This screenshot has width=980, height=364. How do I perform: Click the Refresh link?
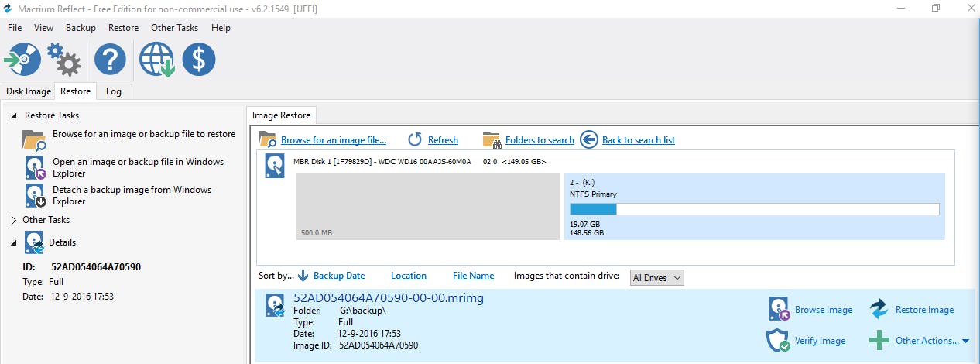pos(443,140)
